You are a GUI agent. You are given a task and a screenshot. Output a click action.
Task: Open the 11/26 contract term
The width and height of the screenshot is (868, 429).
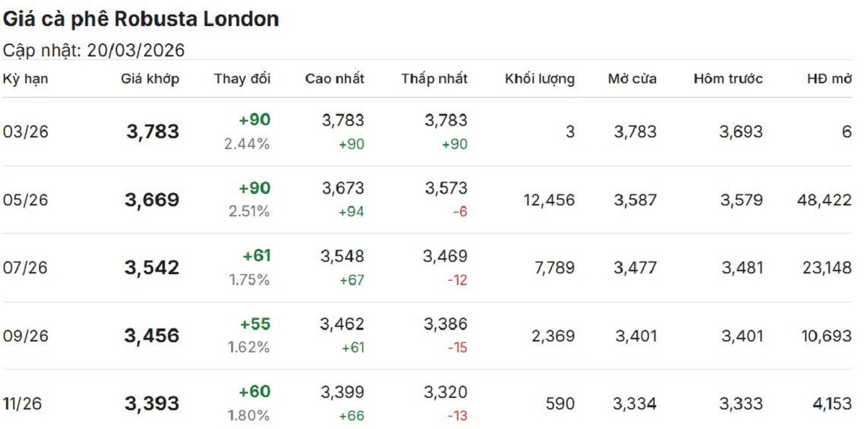[22, 404]
